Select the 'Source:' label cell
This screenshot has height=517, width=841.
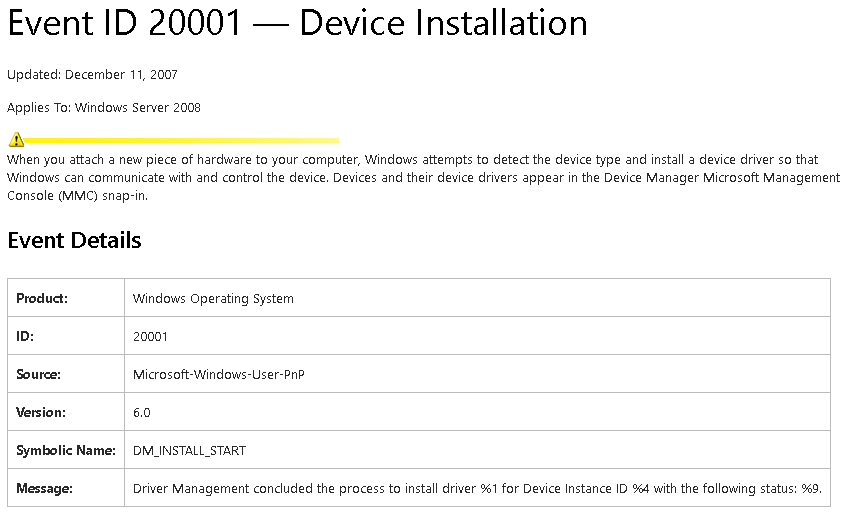tap(39, 374)
